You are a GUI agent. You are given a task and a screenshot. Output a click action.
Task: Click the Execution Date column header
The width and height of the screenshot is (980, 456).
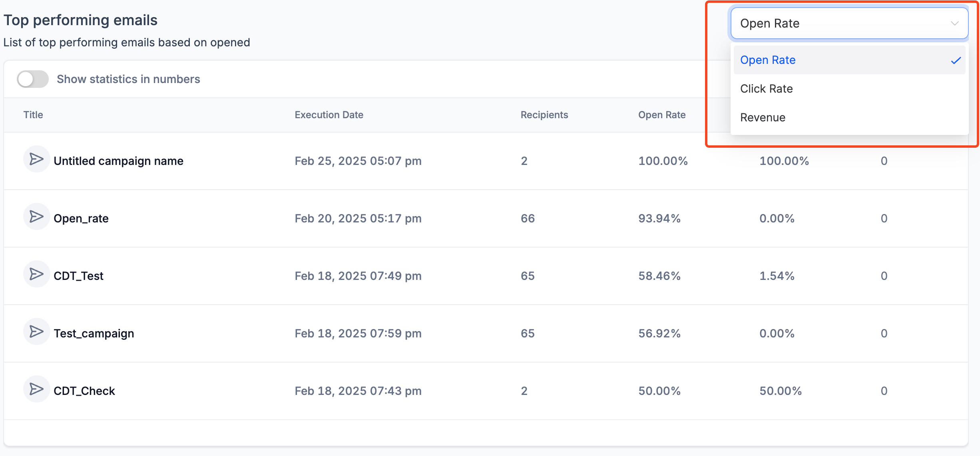point(329,115)
